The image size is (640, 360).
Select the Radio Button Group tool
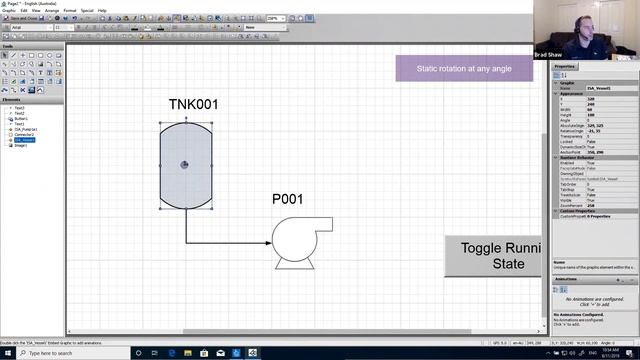[x=5, y=81]
